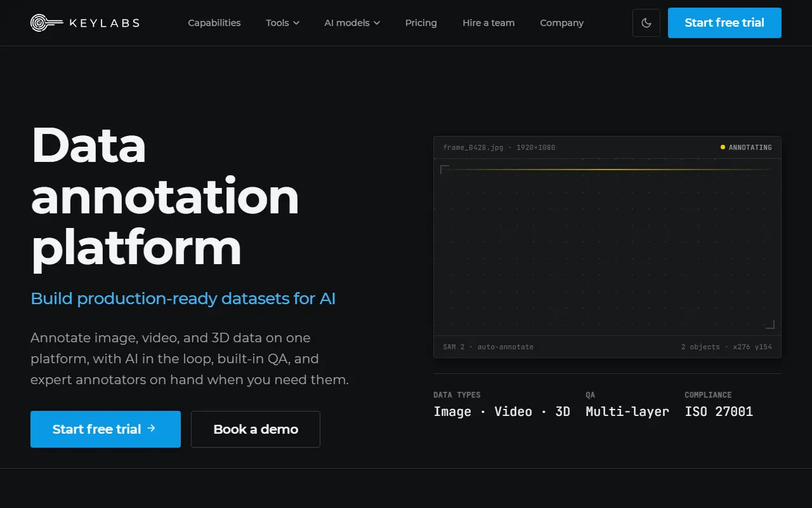This screenshot has height=508, width=812.
Task: Select the Company nav item
Action: pos(561,23)
